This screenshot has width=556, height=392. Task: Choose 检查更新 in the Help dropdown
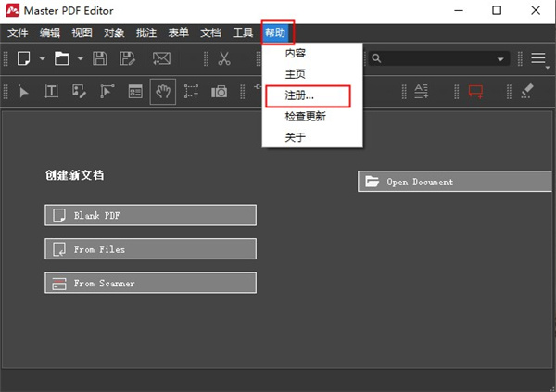point(312,117)
